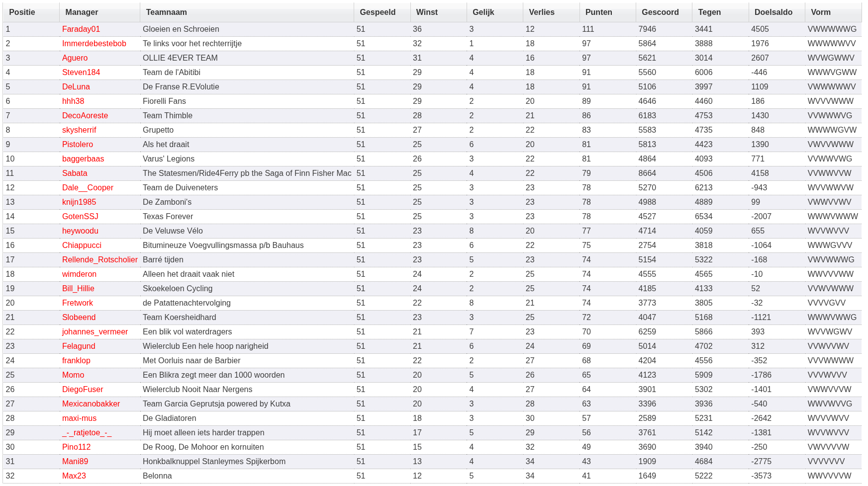Visit Max23's manager profile

click(74, 476)
